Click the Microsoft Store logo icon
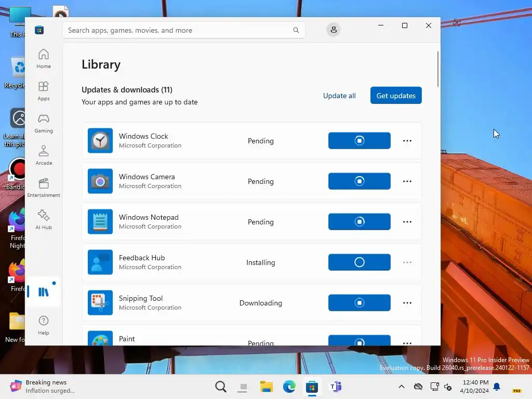Screen dimensions: 532x399 pos(39,30)
